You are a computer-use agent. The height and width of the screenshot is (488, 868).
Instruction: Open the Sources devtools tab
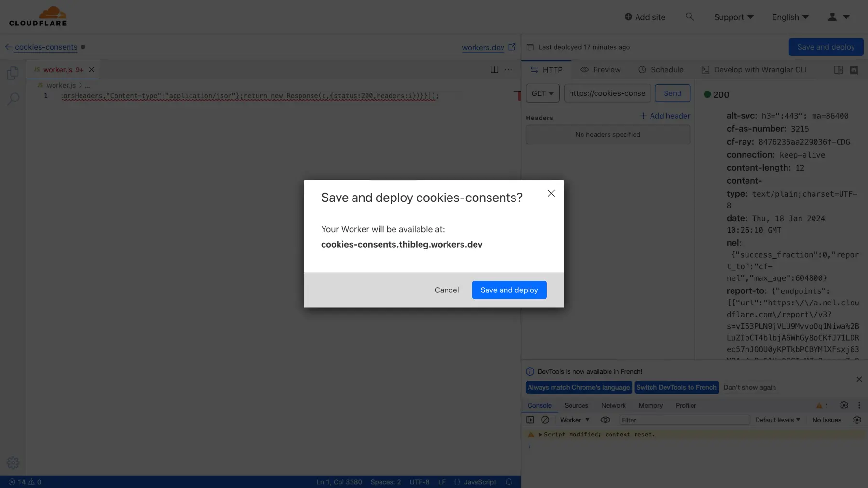(x=576, y=406)
